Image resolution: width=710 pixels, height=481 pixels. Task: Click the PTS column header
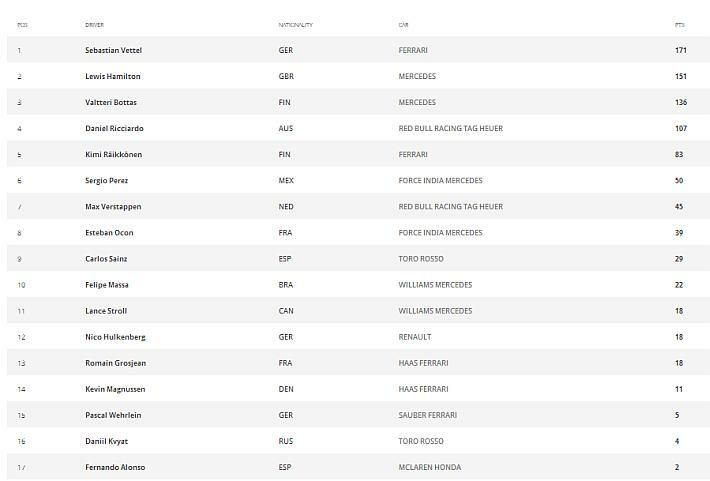[x=680, y=25]
